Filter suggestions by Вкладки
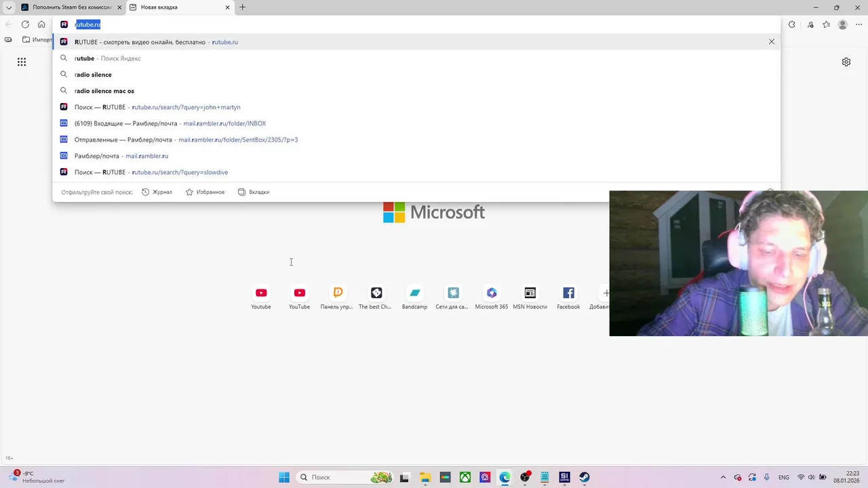Screen dimensions: 868x488 [254, 192]
